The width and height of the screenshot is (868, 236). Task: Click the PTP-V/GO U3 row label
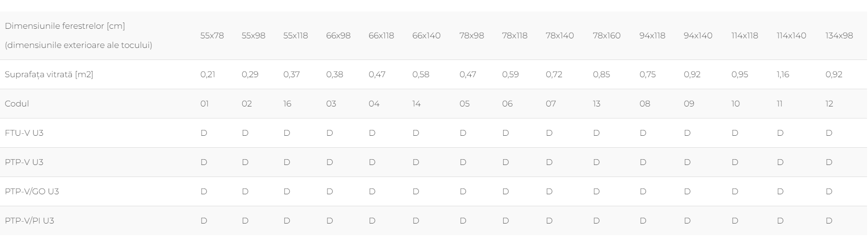point(32,191)
